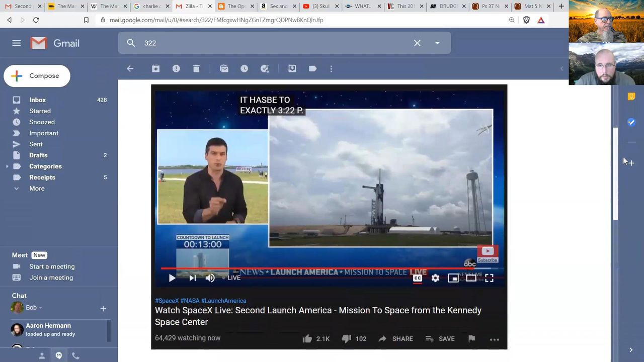Click the Start a meeting link
The height and width of the screenshot is (362, 644).
coord(52,266)
